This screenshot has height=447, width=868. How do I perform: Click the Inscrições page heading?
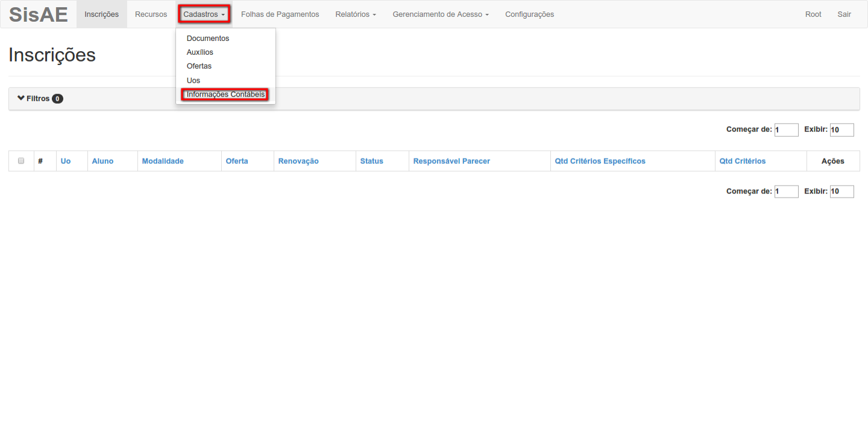coord(52,55)
